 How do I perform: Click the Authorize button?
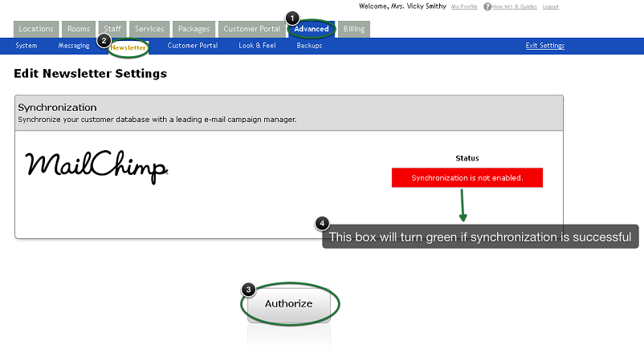[x=289, y=304]
